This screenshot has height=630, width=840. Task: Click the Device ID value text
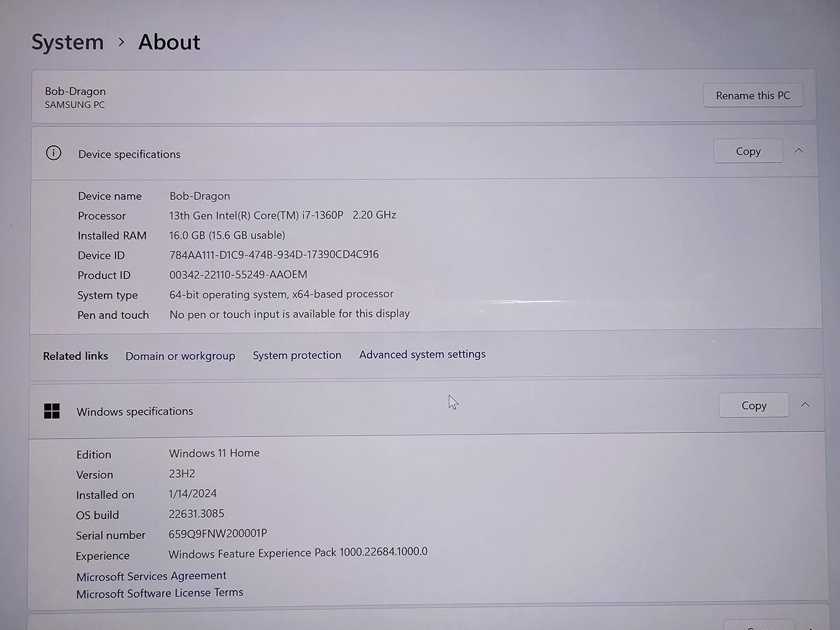[274, 255]
